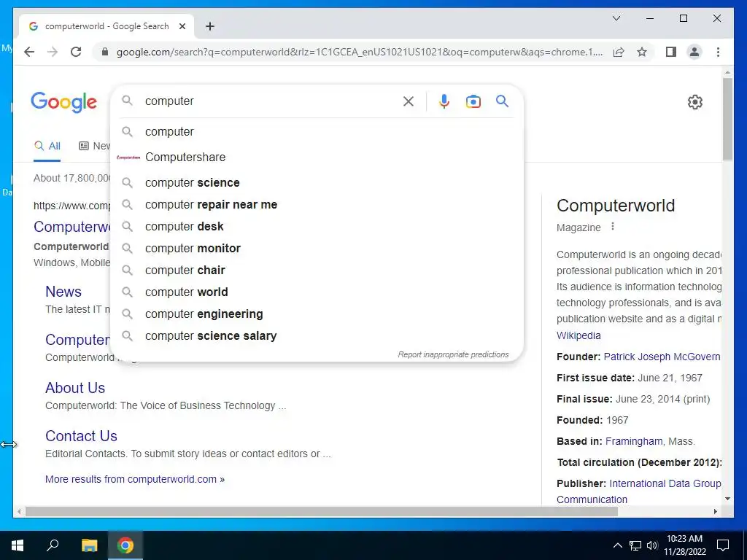This screenshot has width=747, height=560.
Task: Bookmark this tab with star icon
Action: coord(642,52)
